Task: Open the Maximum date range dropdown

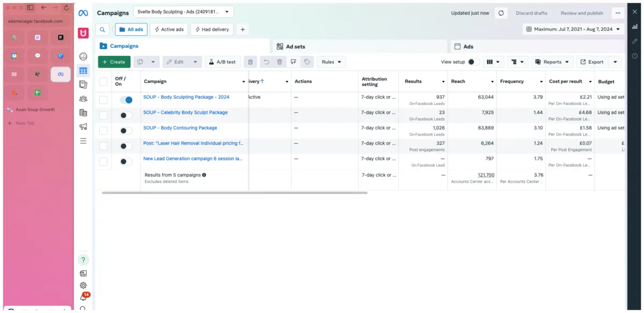Action: (x=573, y=29)
